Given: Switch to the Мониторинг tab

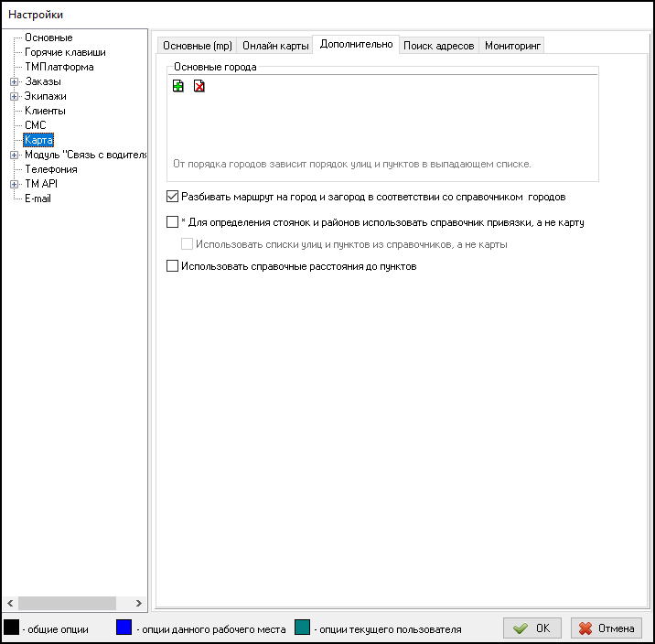Looking at the screenshot, I should (x=512, y=46).
